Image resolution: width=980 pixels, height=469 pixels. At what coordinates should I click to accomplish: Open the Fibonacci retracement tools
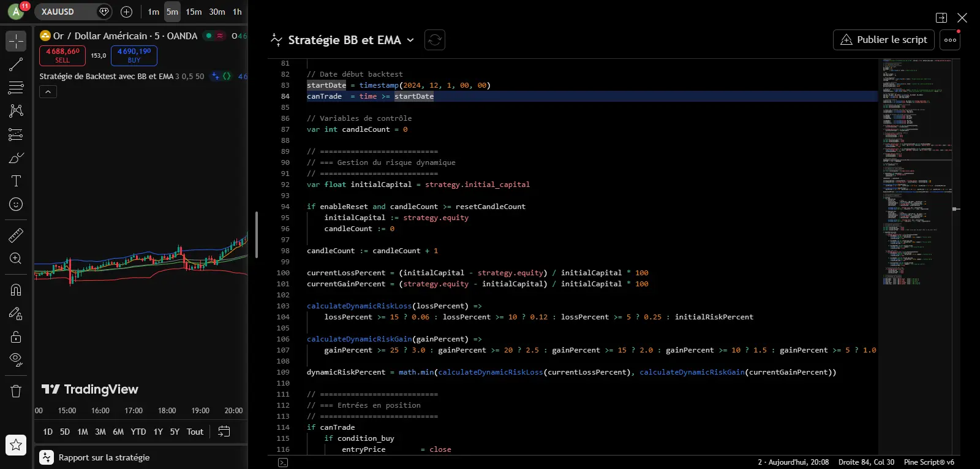[16, 88]
